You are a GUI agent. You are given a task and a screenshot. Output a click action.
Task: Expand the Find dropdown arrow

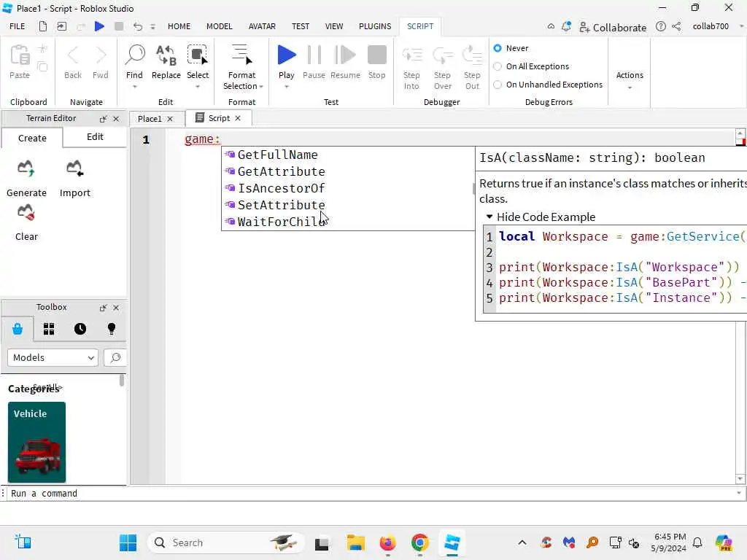[134, 87]
